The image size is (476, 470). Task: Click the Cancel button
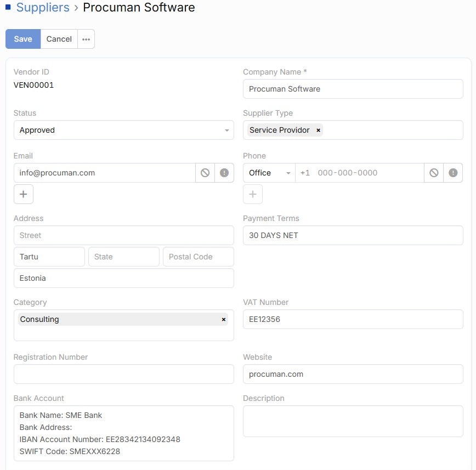pos(59,39)
